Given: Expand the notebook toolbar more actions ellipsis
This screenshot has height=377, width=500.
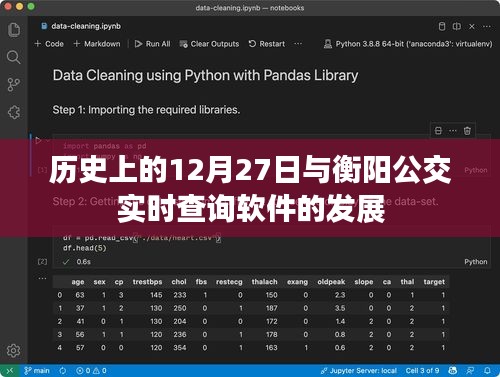Looking at the screenshot, I should (x=298, y=44).
